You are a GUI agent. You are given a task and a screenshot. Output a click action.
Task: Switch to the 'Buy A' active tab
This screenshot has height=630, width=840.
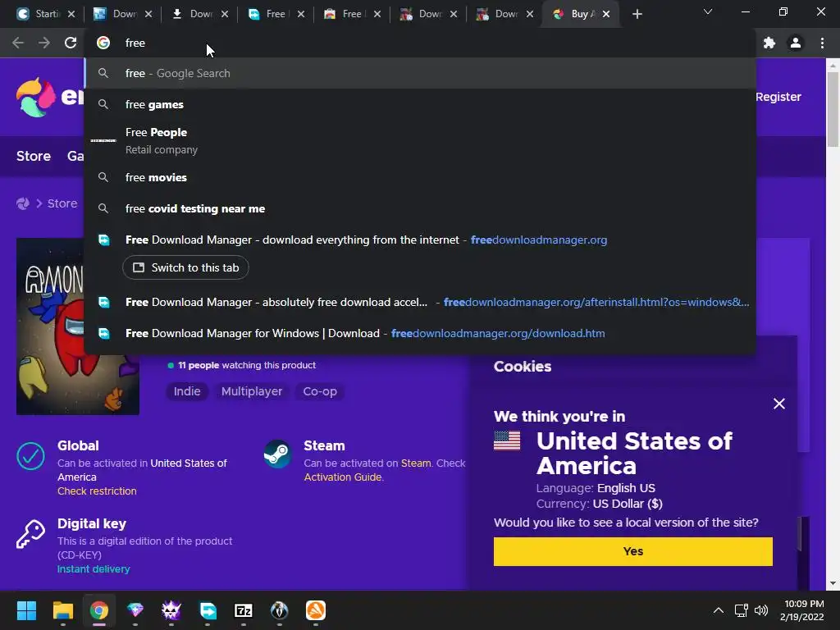coord(582,14)
